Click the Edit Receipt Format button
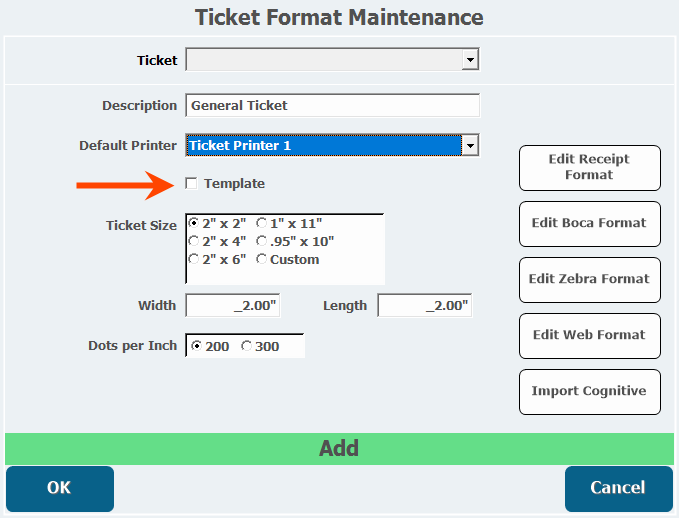This screenshot has width=679, height=518. click(589, 167)
